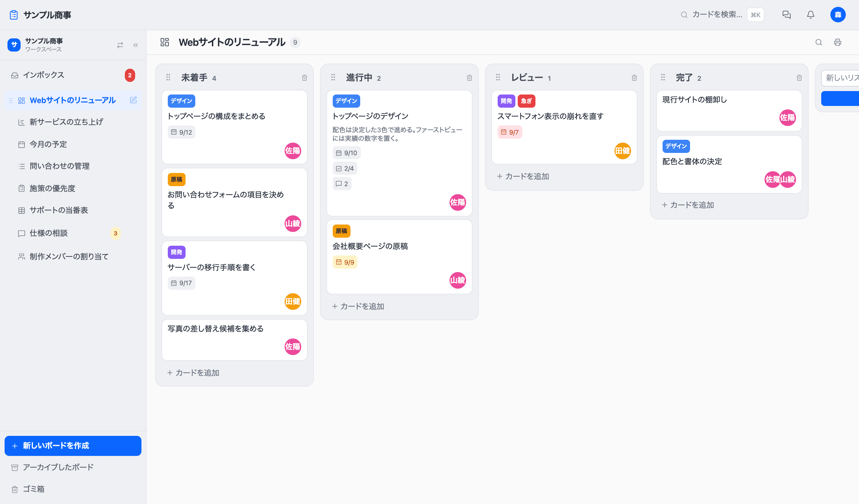Add a card to 進行中 list
This screenshot has width=859, height=504.
[x=358, y=306]
